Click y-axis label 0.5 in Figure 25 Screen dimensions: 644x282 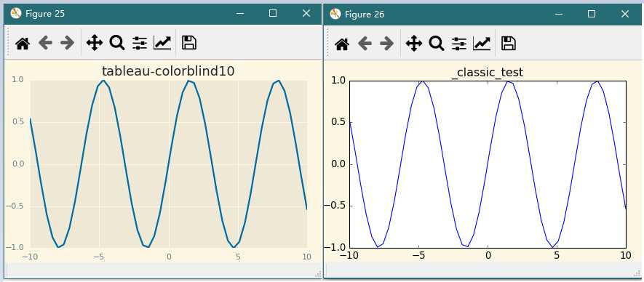tap(17, 122)
